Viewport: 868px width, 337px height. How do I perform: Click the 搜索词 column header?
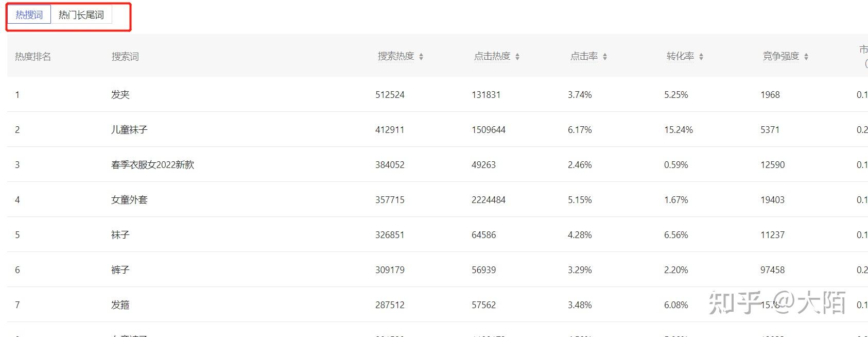coord(125,57)
